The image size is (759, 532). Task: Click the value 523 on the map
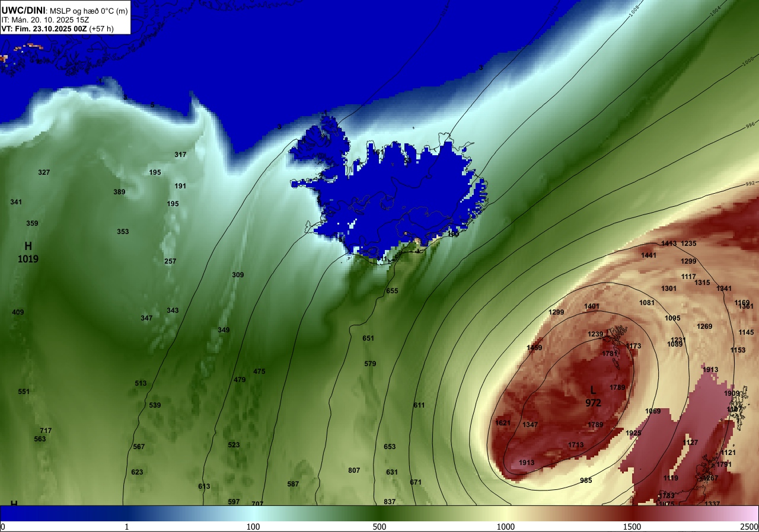(234, 445)
